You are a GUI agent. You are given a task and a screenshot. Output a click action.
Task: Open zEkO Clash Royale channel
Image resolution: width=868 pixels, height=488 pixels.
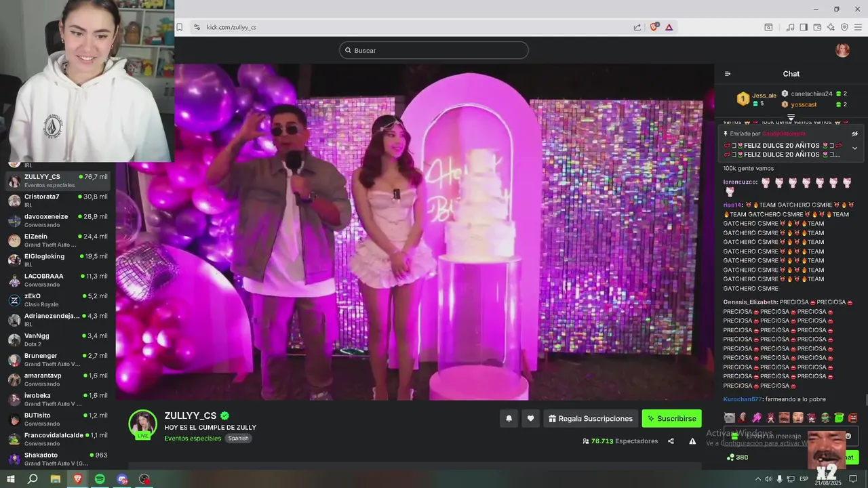58,300
